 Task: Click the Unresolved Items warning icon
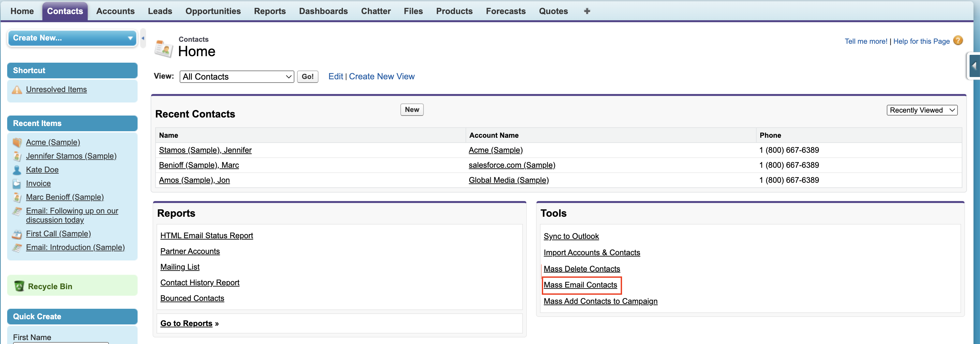pos(17,89)
